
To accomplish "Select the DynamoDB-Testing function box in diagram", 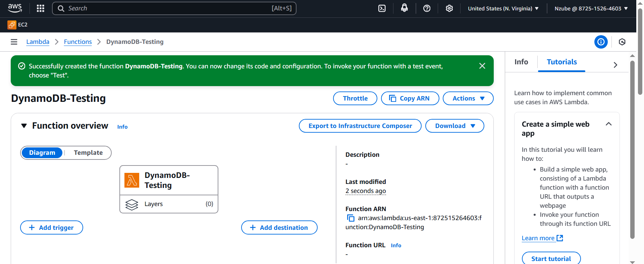I will point(169,180).
